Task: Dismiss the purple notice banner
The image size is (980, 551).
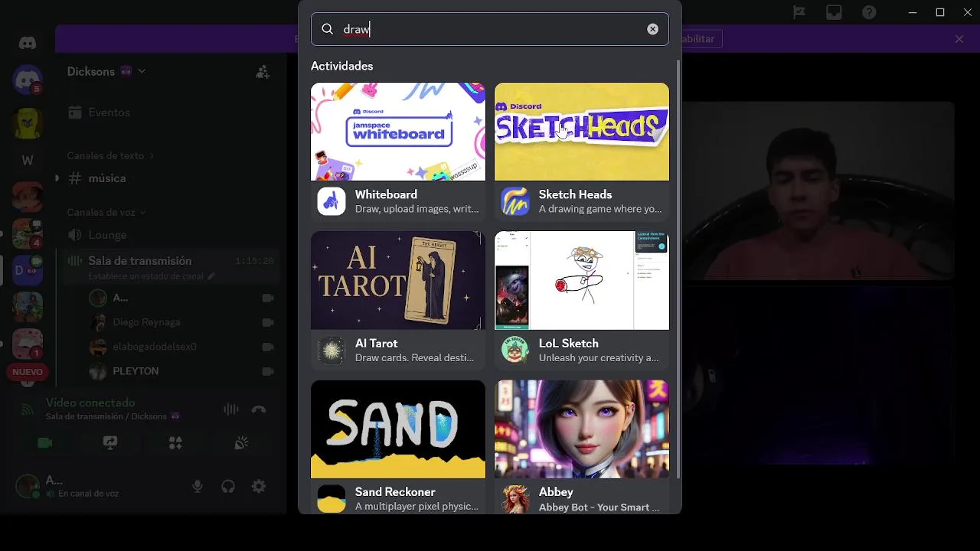Action: point(959,39)
